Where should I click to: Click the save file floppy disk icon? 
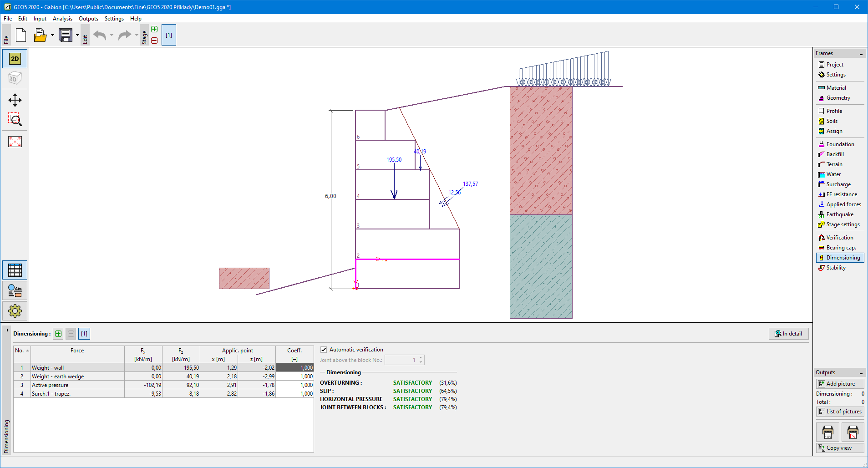pos(66,35)
